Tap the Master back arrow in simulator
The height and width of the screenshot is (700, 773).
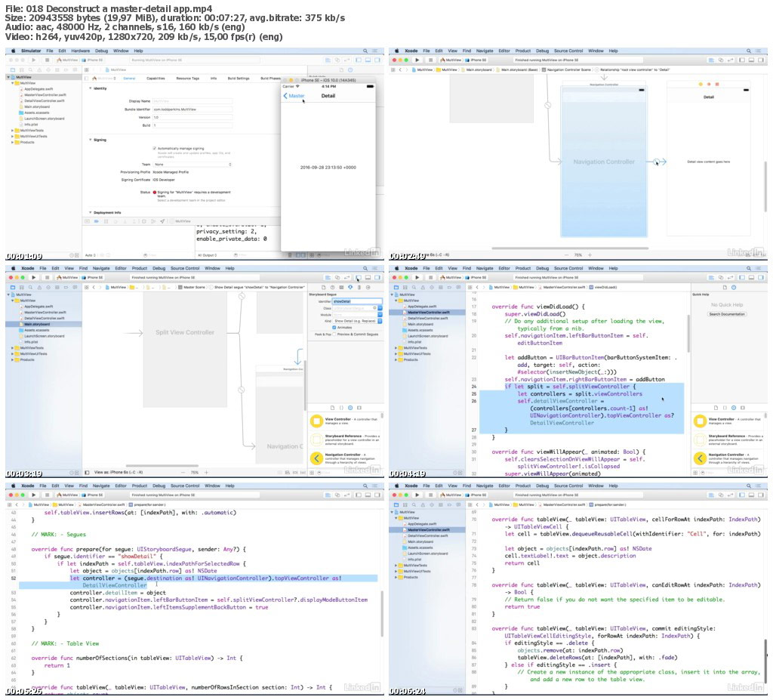click(285, 96)
